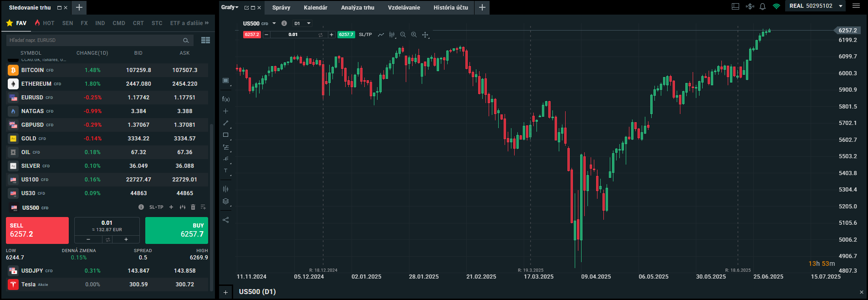Toggle the watchlist grid view layout
Image resolution: width=868 pixels, height=300 pixels.
(x=205, y=40)
